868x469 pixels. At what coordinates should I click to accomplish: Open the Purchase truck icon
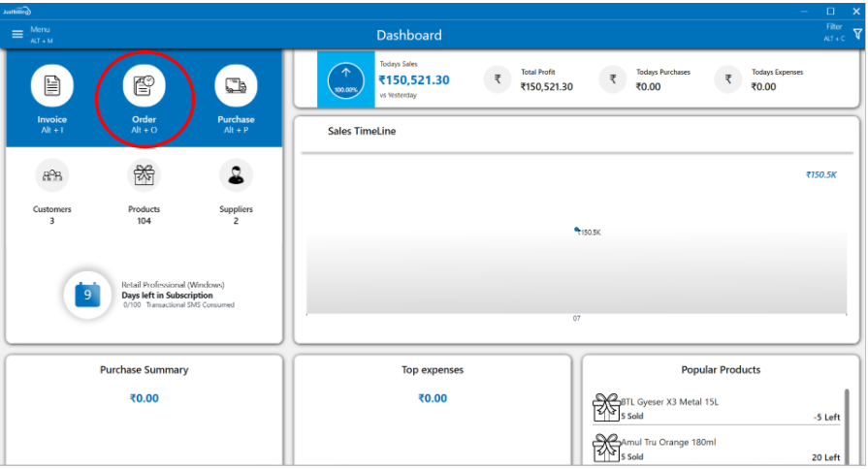coord(236,86)
